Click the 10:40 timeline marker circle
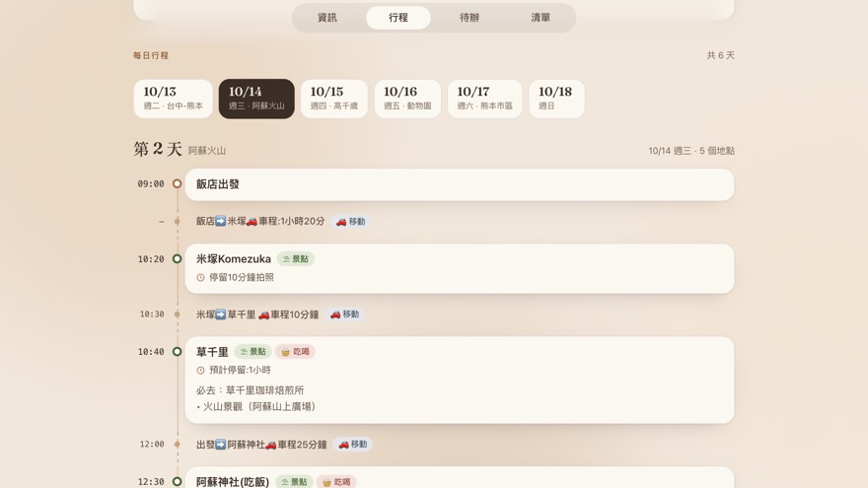This screenshot has height=488, width=868. tap(178, 351)
